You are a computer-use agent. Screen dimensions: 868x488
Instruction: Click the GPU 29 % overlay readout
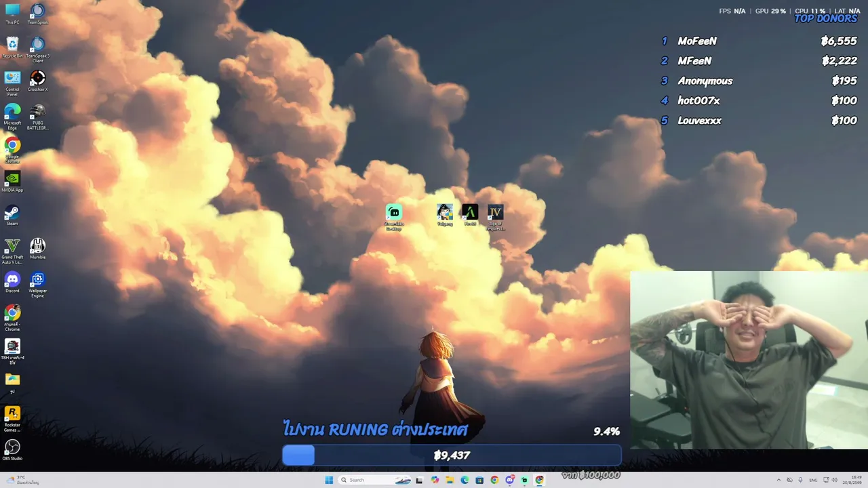pos(770,11)
